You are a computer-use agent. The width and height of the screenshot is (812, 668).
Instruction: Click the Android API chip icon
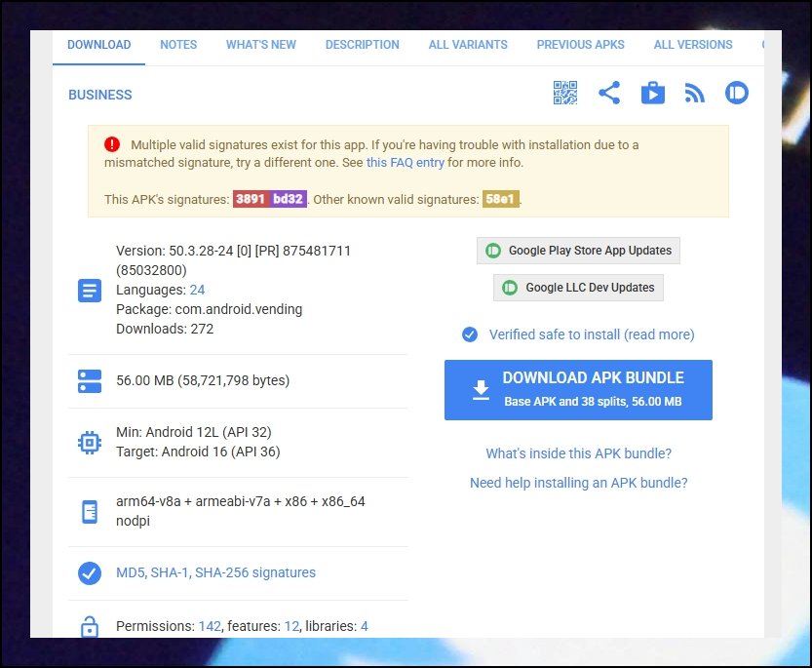click(90, 443)
